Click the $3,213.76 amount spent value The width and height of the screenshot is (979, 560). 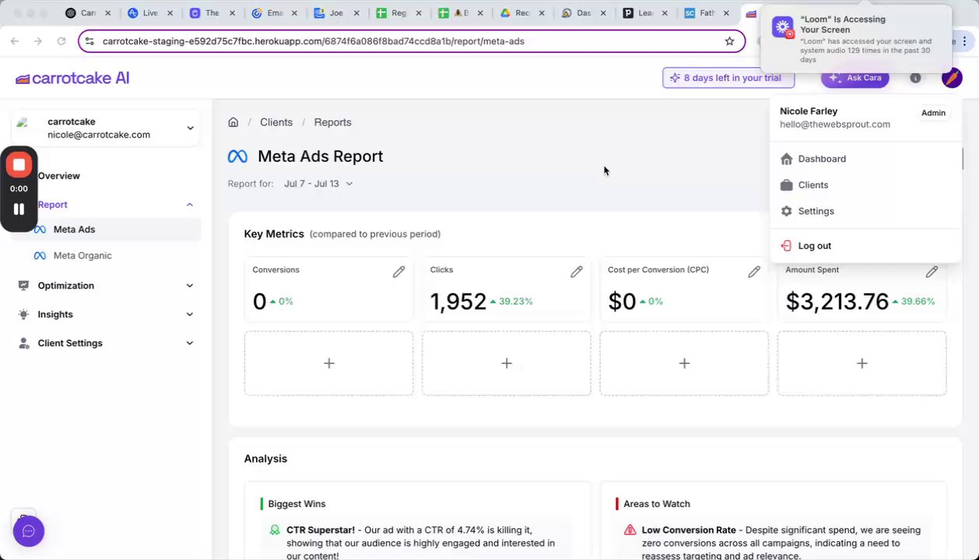(x=837, y=302)
